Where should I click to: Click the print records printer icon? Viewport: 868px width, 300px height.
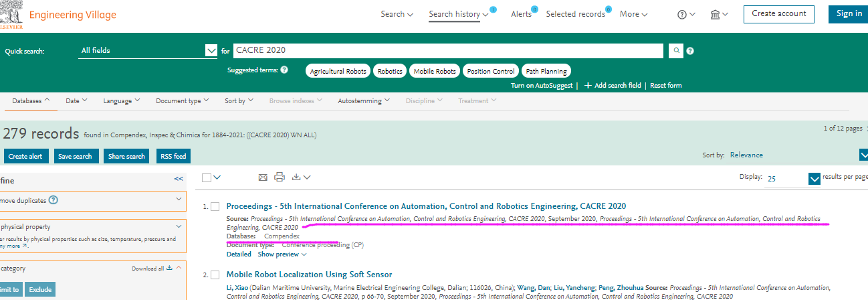[x=280, y=177]
